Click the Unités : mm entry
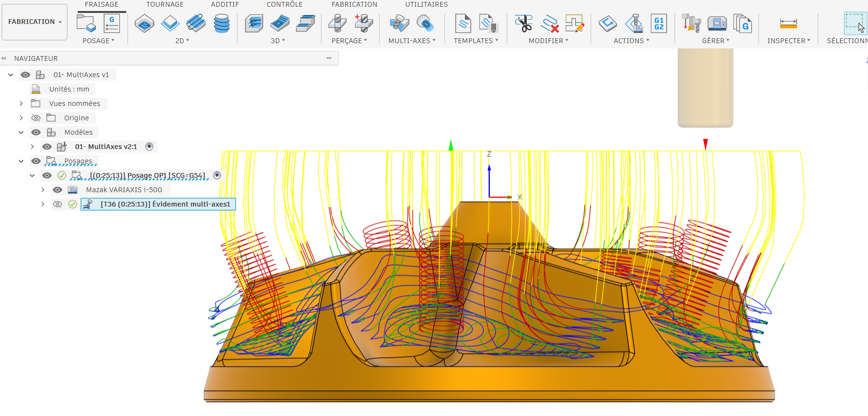Image resolution: width=868 pixels, height=416 pixels. coord(69,89)
